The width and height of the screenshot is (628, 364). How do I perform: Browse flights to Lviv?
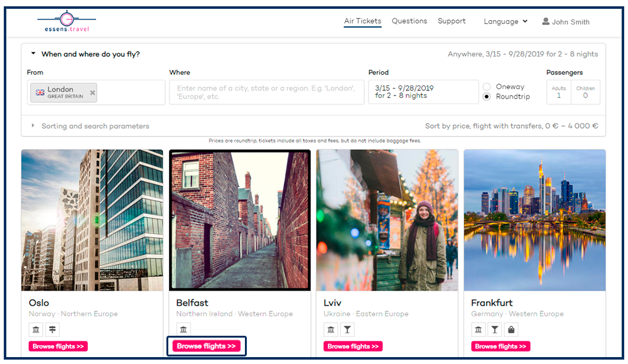(x=353, y=346)
